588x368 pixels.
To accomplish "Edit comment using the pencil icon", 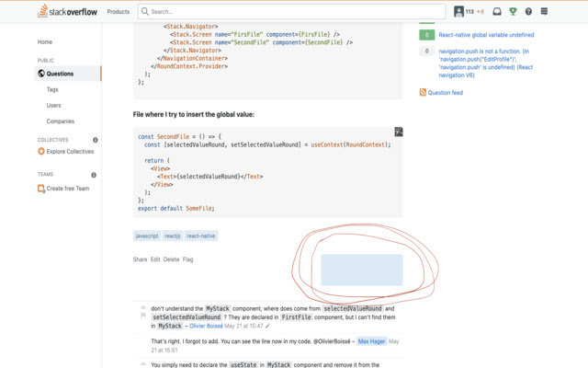I will click(267, 326).
